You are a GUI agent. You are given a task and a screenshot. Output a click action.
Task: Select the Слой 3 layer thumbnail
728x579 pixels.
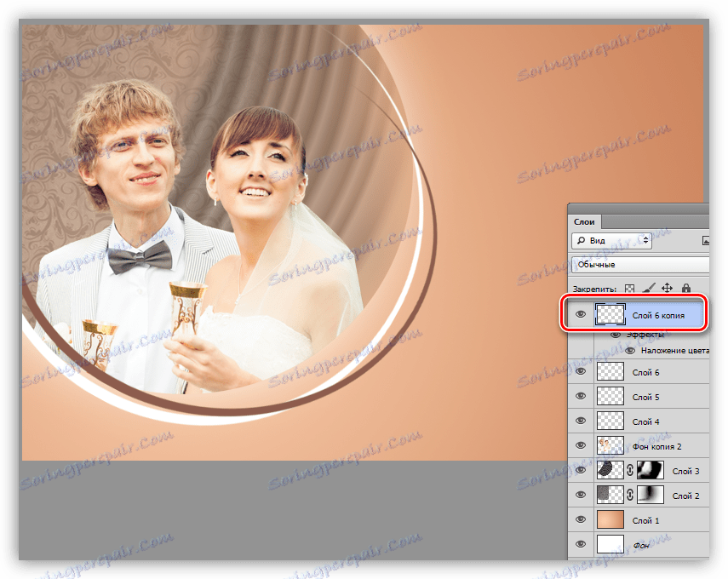[610, 470]
